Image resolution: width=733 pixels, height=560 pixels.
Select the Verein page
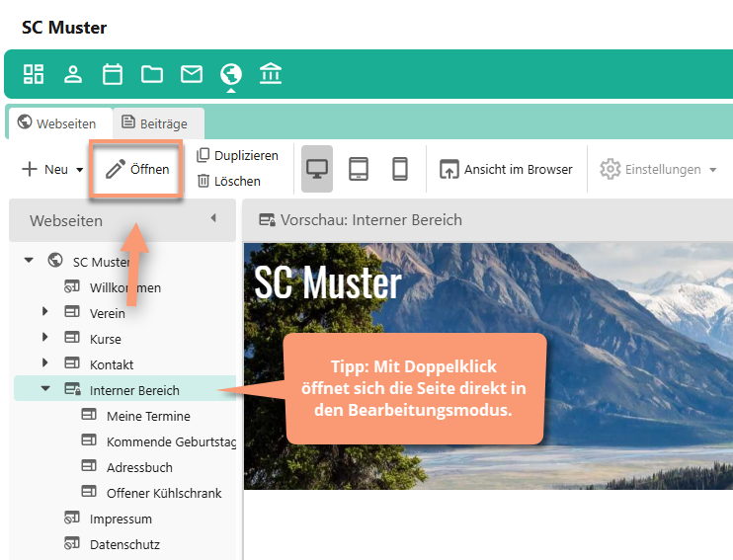(x=108, y=313)
